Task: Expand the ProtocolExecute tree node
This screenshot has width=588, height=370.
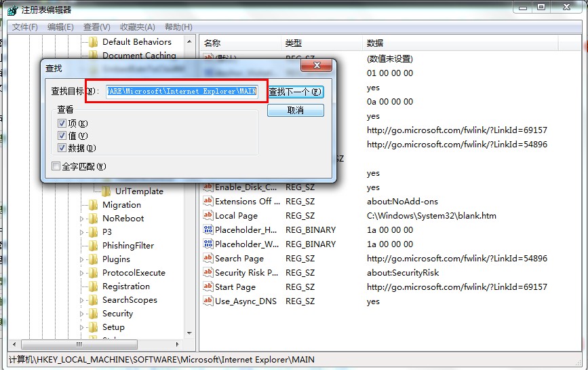Action: pos(82,273)
